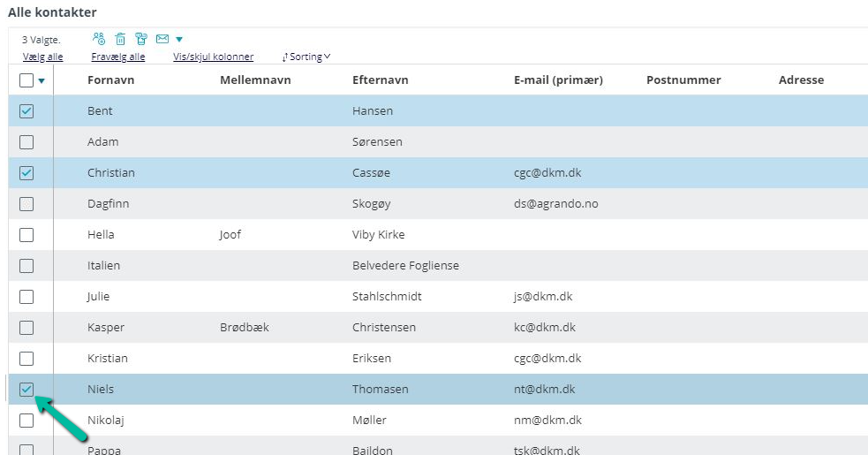The image size is (868, 455).
Task: Click the first name Kasper
Action: coord(106,328)
